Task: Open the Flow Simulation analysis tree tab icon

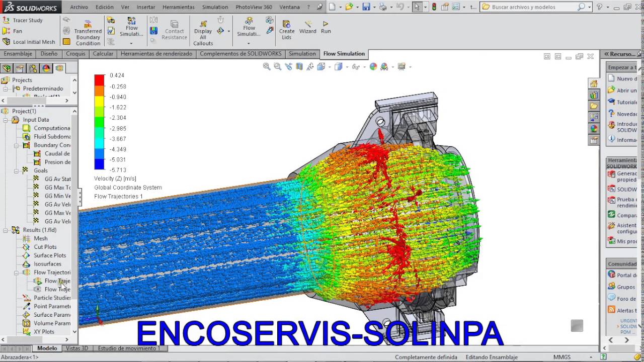Action: tap(59, 68)
